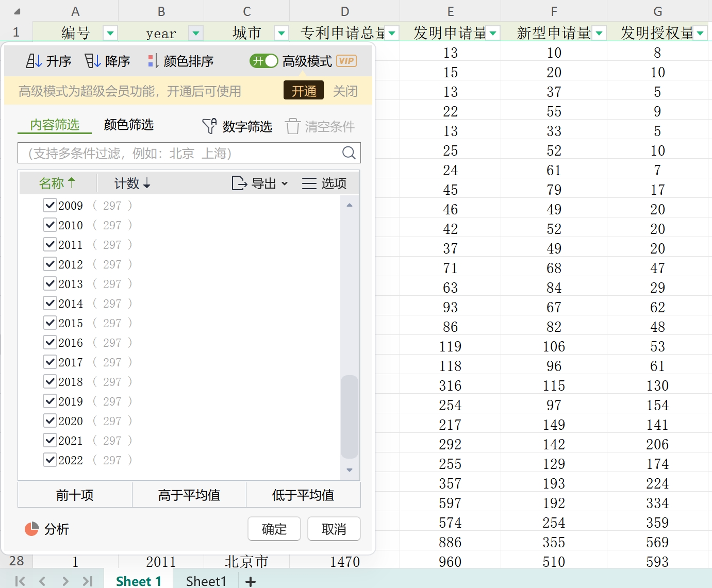
Task: Click 开通 to activate membership
Action: tap(304, 91)
